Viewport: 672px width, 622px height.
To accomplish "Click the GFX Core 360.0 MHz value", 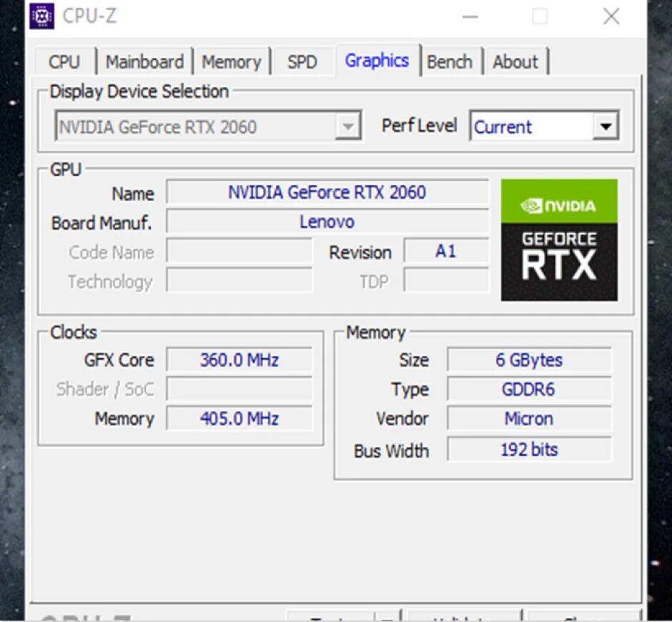I will pos(239,360).
